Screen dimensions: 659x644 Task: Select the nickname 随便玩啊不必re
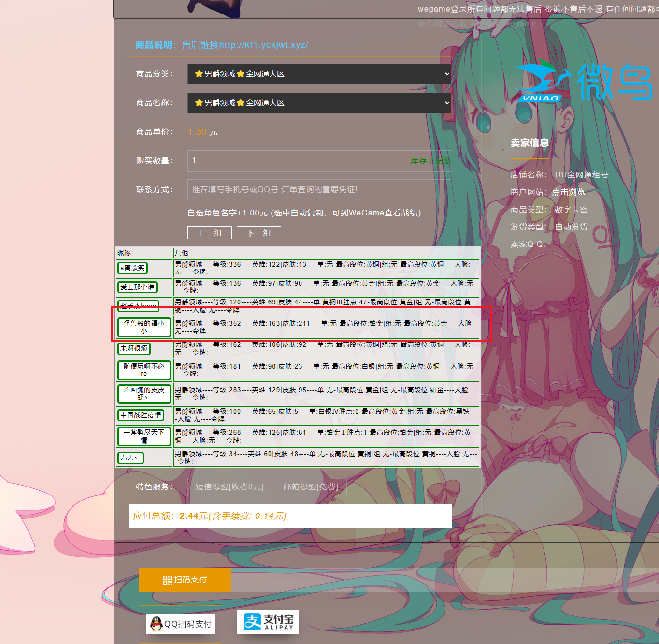point(144,370)
